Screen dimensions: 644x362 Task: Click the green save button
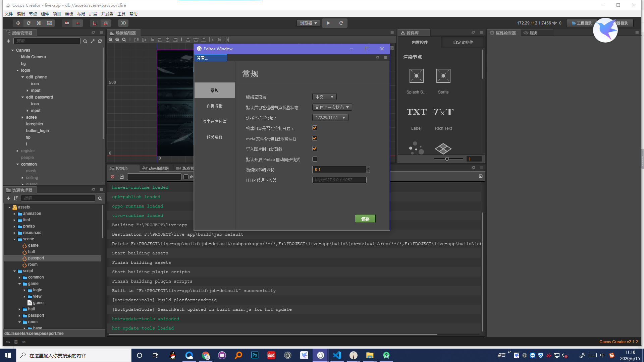click(x=365, y=219)
